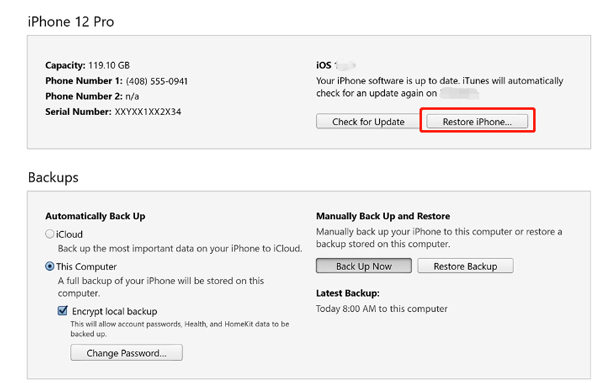Viewport: 600px width, 383px height.
Task: Click the Capacity: 119.10 GB value
Action: pos(87,65)
